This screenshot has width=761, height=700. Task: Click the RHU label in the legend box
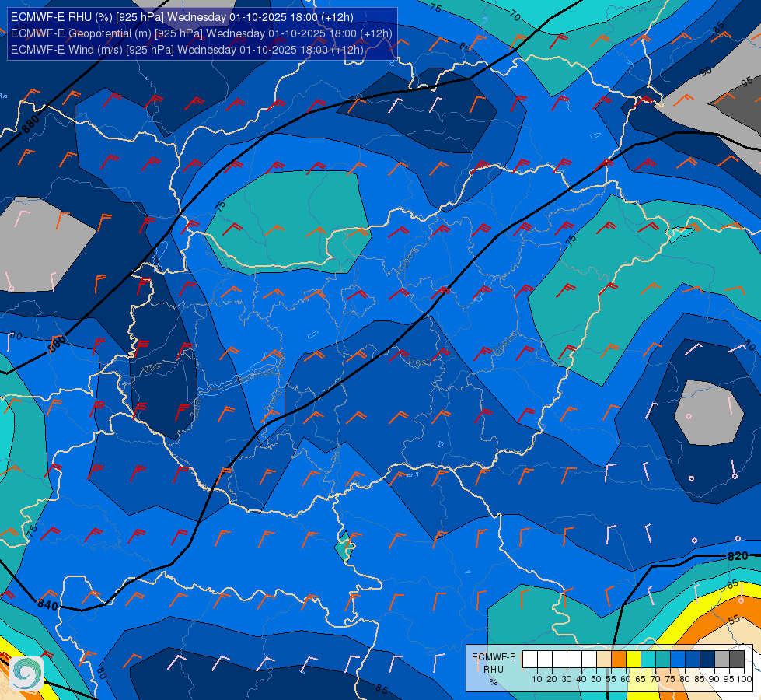[x=494, y=669]
